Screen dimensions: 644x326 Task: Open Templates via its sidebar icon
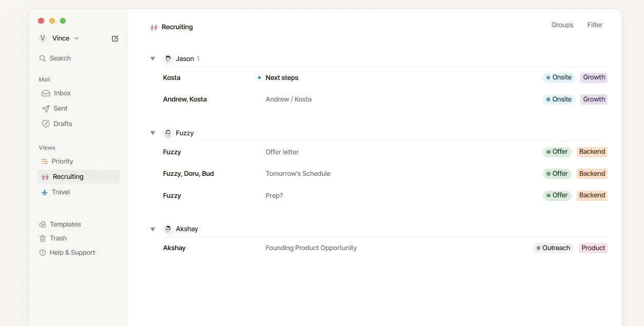point(44,224)
